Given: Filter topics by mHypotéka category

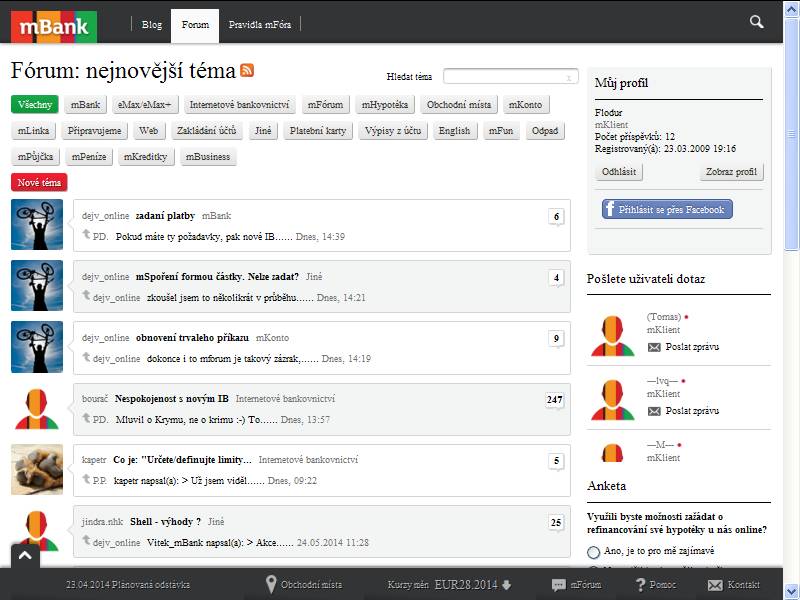Looking at the screenshot, I should (x=385, y=105).
